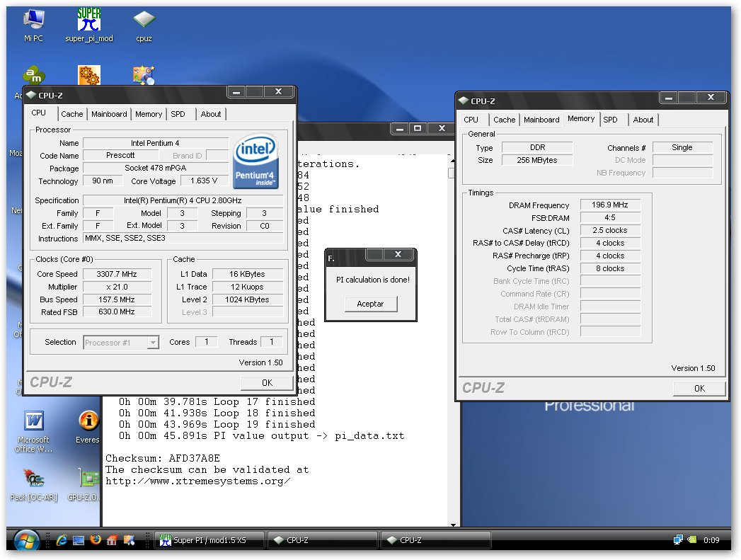Activate the first CPU-Z taskbar button
Screen dimensions: 741x560
[323, 540]
